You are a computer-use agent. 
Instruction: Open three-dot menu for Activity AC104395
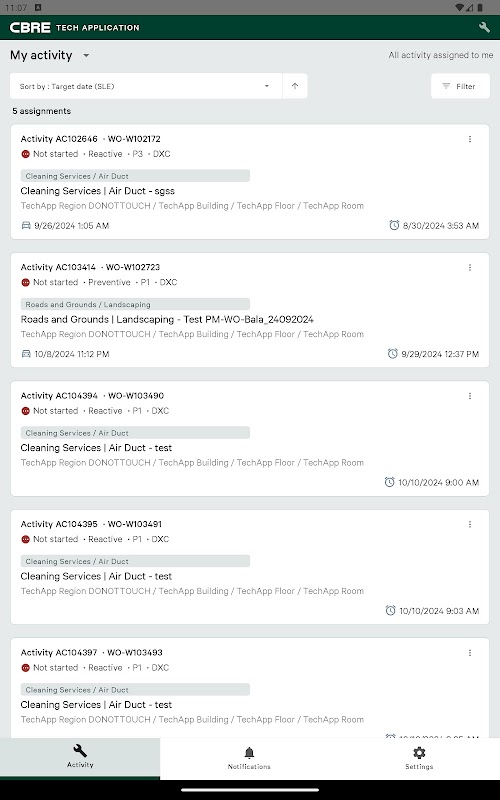click(x=470, y=524)
